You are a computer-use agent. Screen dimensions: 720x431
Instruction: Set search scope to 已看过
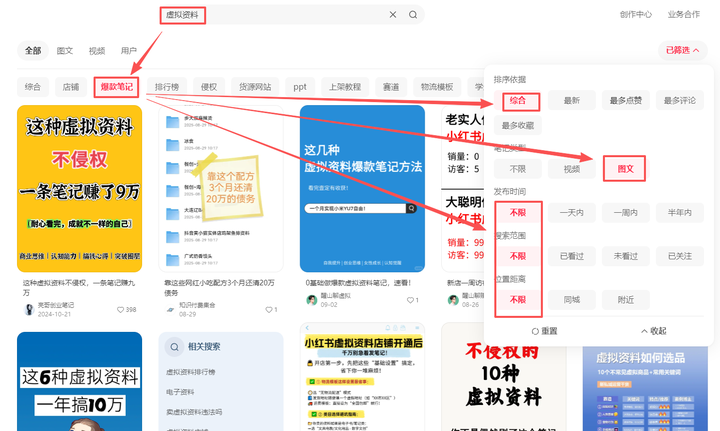click(x=572, y=256)
